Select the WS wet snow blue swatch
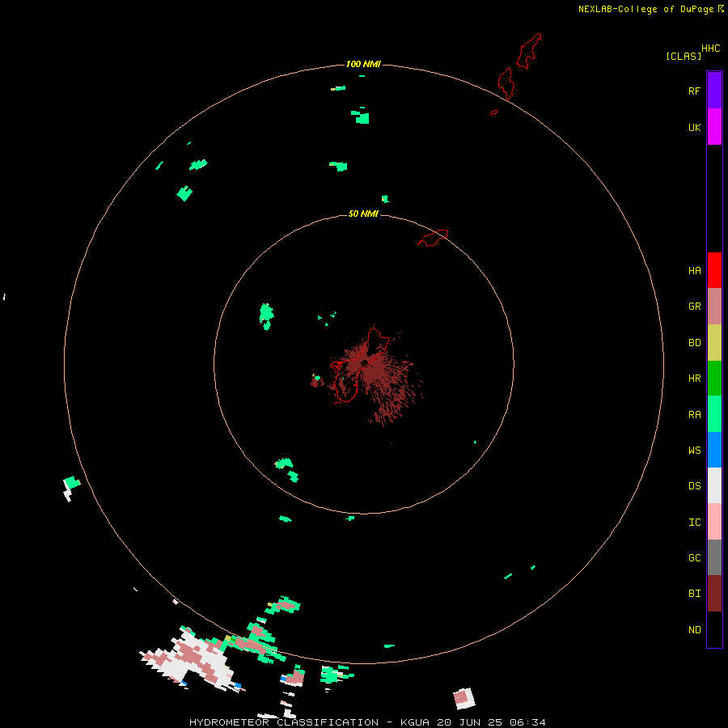This screenshot has width=728, height=728. [714, 450]
